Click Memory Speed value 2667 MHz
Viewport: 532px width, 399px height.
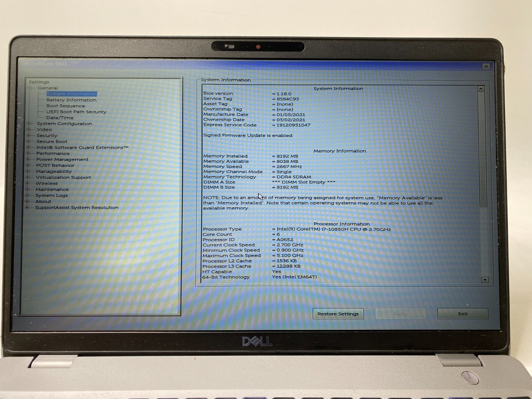tap(289, 167)
